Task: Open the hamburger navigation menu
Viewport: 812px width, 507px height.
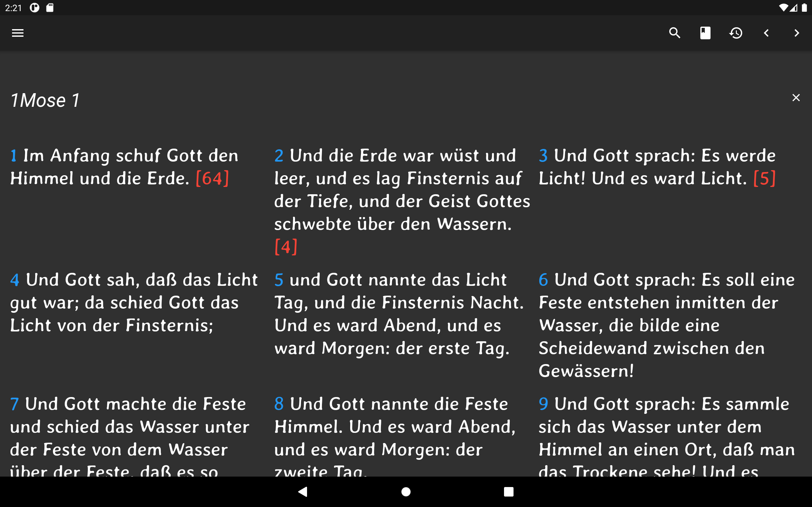Action: point(18,33)
